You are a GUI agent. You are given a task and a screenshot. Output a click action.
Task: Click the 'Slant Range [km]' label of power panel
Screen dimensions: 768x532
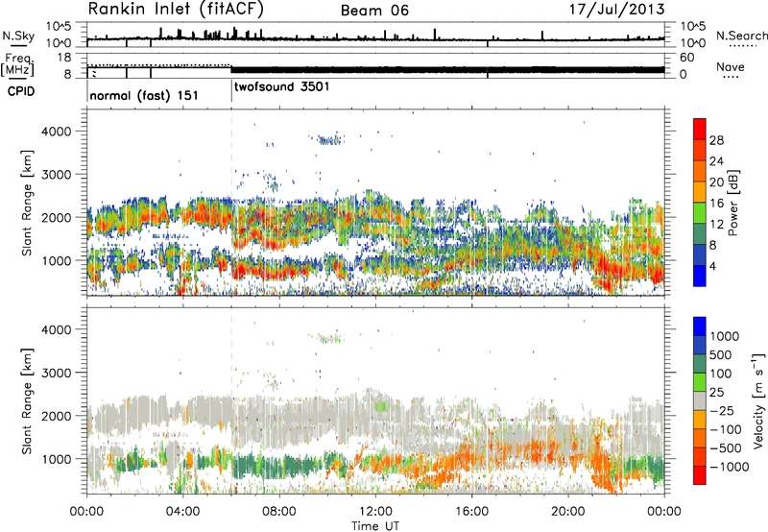[27, 203]
